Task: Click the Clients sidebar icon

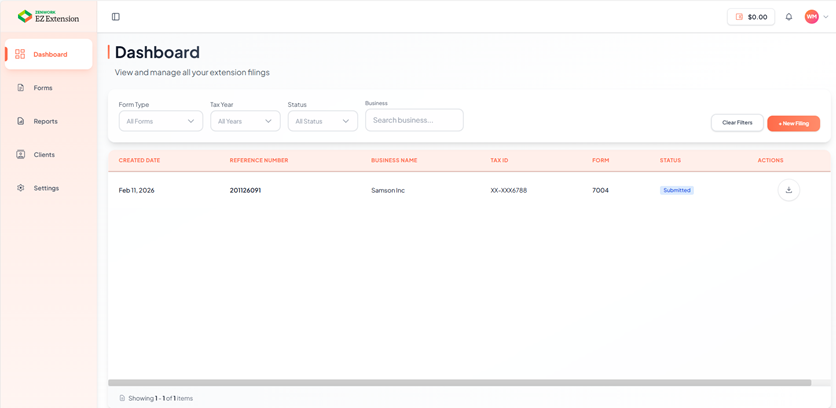Action: coord(21,155)
